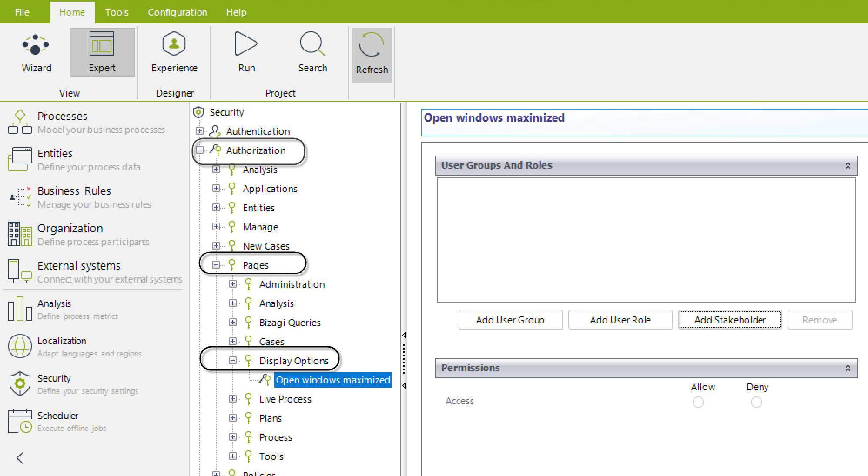
Task: Collapse the Authorization node
Action: [x=200, y=150]
